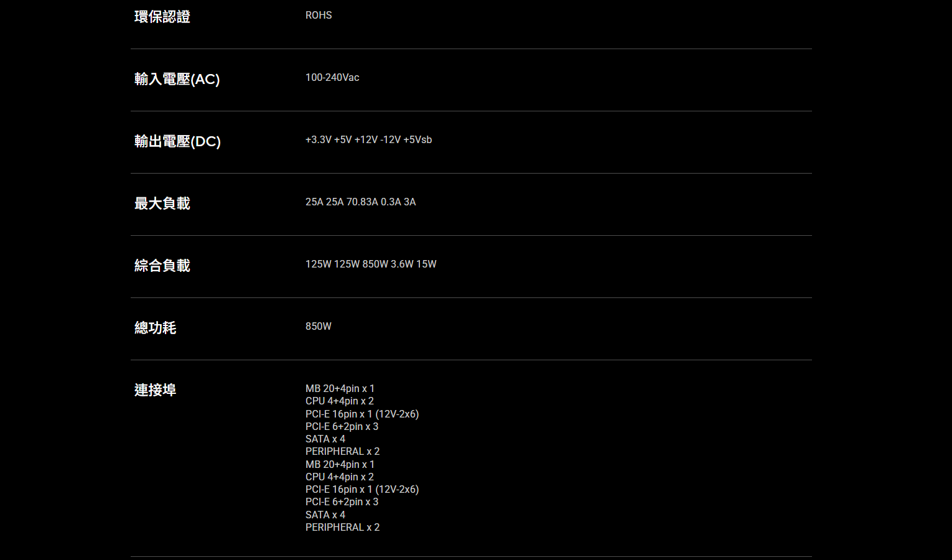Select the 連接埠 connectors heading

click(x=156, y=390)
